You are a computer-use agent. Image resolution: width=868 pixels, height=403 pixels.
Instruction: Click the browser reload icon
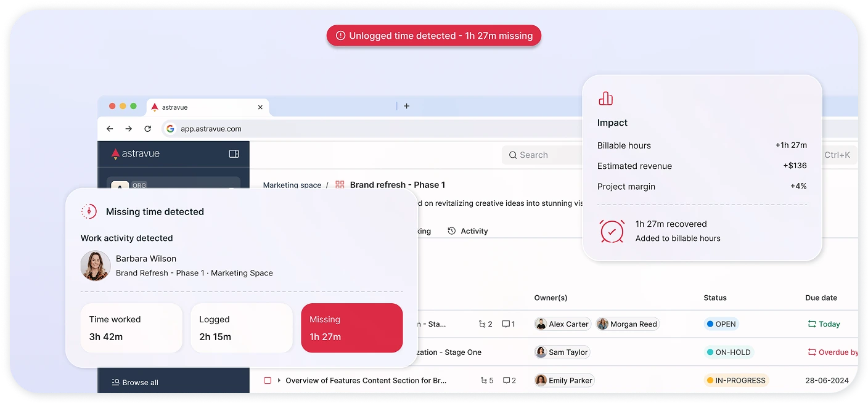coord(147,129)
